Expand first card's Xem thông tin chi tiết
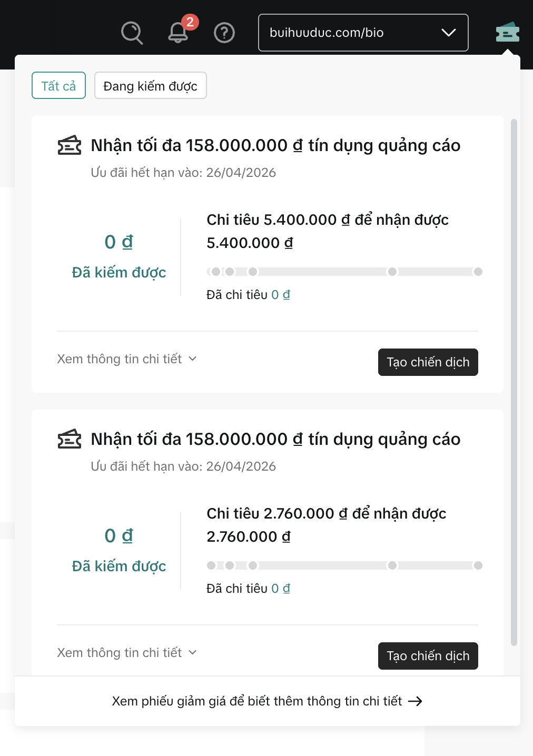The width and height of the screenshot is (533, 756). point(126,359)
